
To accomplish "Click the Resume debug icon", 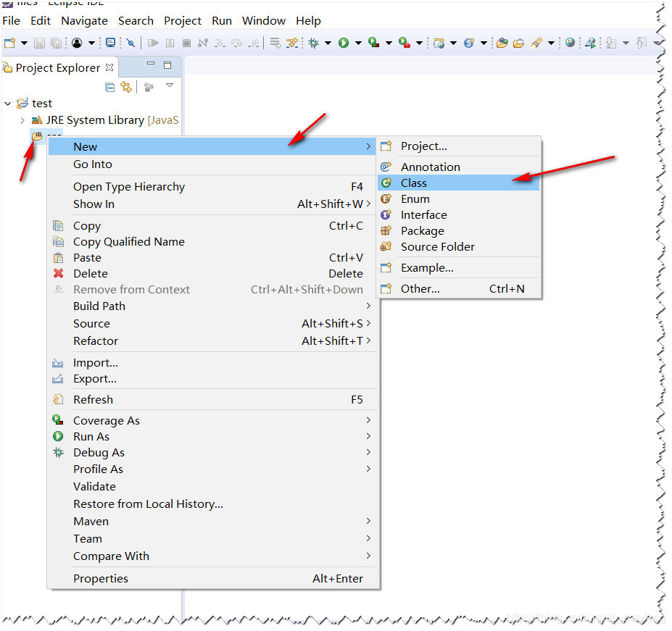I will (153, 43).
